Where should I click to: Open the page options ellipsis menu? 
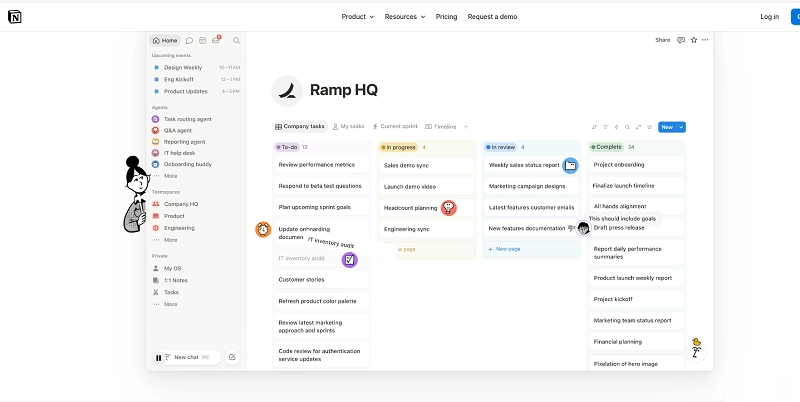coord(705,40)
